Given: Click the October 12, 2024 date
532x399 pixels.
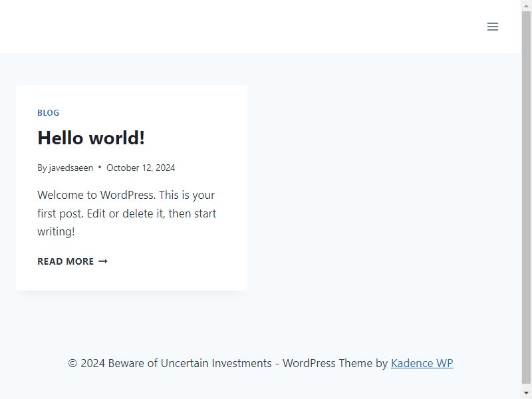Looking at the screenshot, I should coord(141,168).
